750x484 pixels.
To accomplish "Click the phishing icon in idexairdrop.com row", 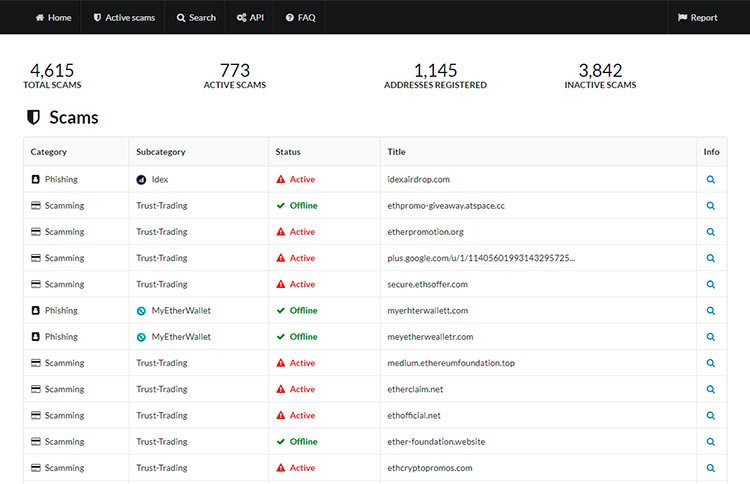I will [x=35, y=179].
